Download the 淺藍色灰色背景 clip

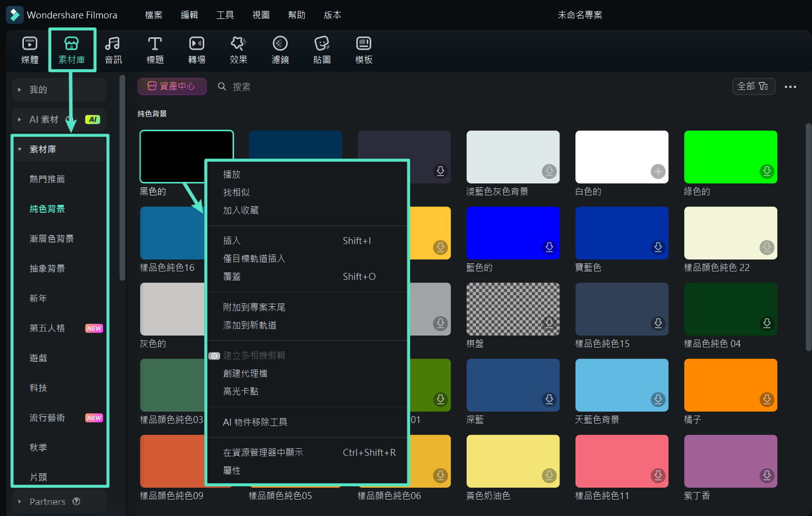click(x=549, y=172)
